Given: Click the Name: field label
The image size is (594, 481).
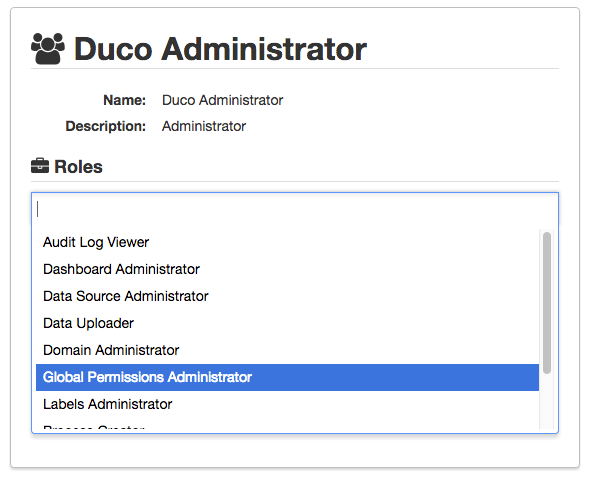Looking at the screenshot, I should [125, 100].
